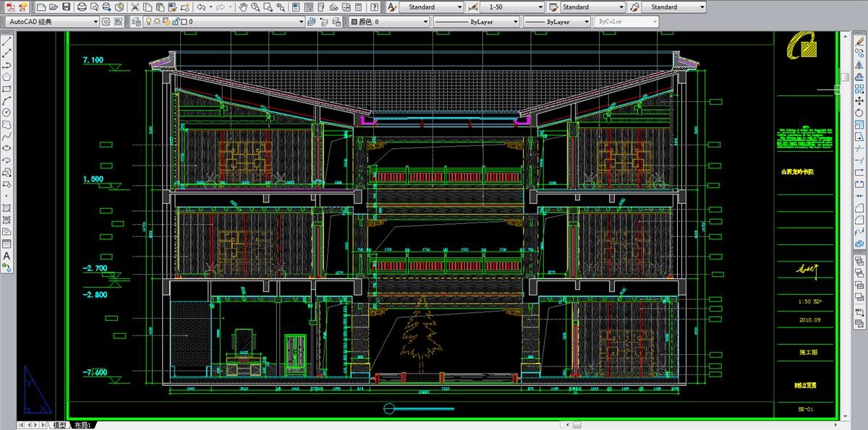Select the Multiline Text tool

[x=7, y=255]
